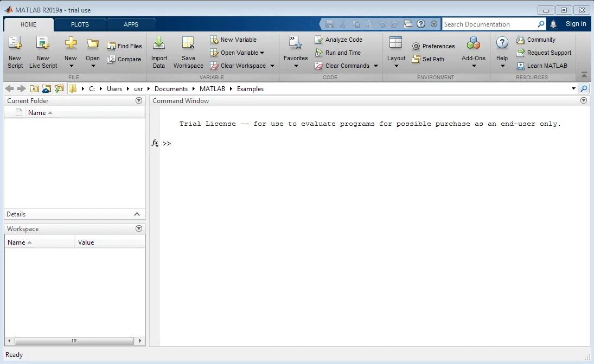The width and height of the screenshot is (594, 364).
Task: Click usr in the address path
Action: tap(138, 88)
